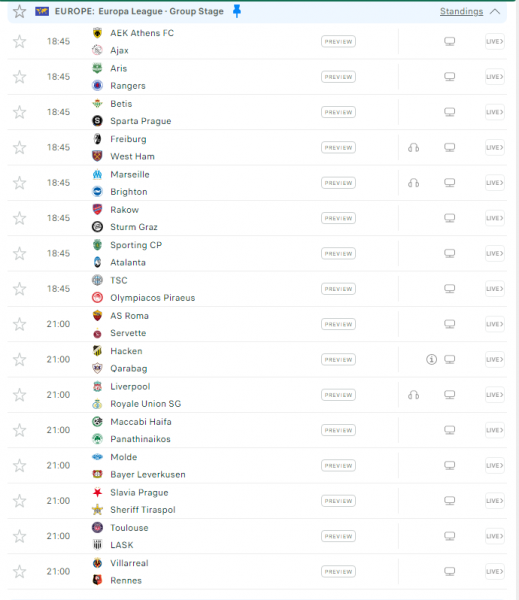Star the entire Europa League competition
Screen dimensions: 519x600
click(x=20, y=11)
